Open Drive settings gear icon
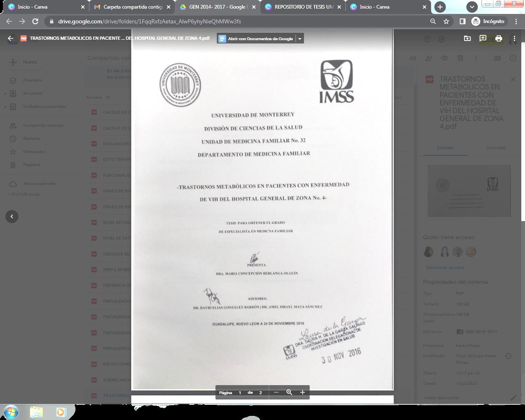This screenshot has height=420, width=525. (x=442, y=39)
